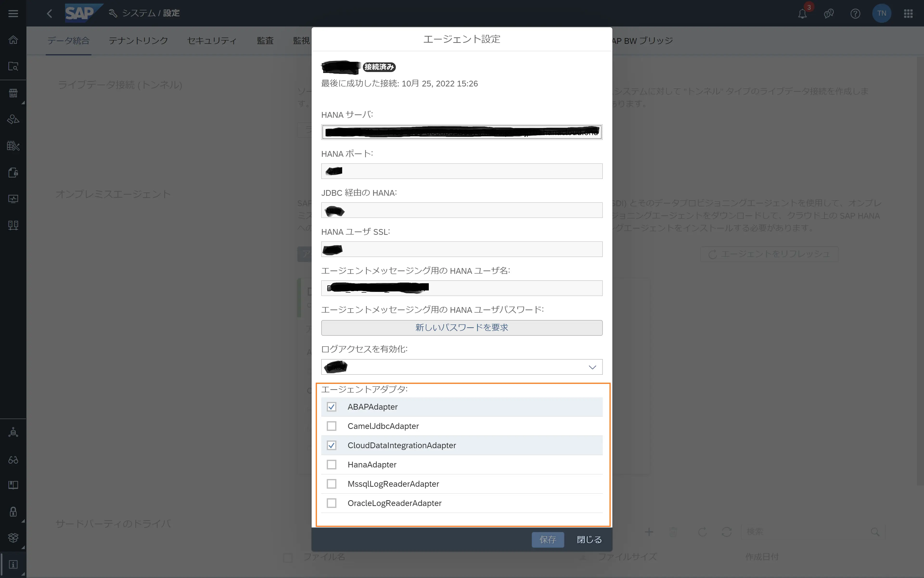The image size is (924, 578).
Task: Open Repository Explorer in the sidebar
Action: coord(13,66)
